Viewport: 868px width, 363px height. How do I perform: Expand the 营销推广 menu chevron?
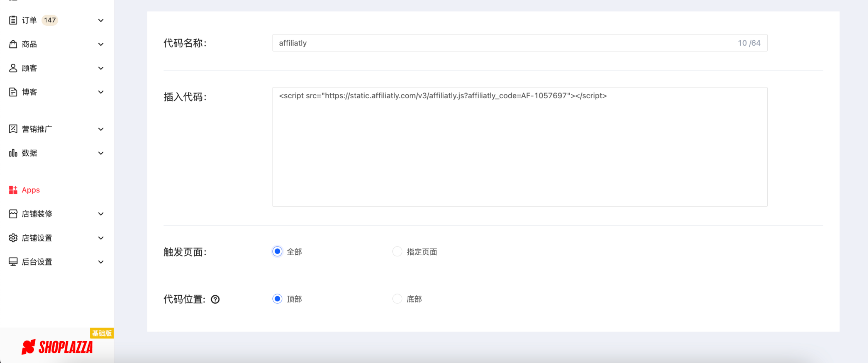[101, 129]
